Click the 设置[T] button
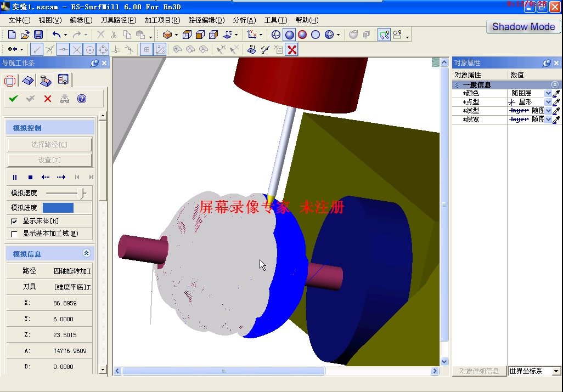Viewport: 563px width, 392px height. (49, 160)
